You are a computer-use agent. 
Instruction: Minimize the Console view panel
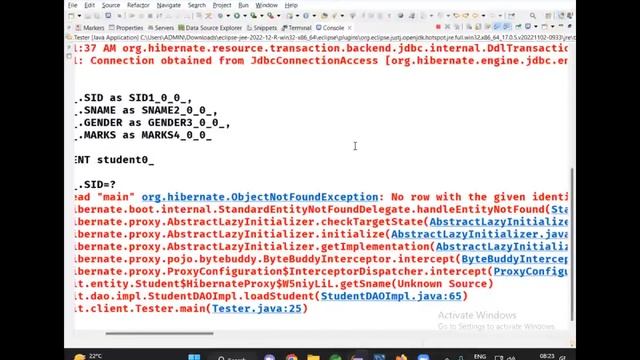561,27
